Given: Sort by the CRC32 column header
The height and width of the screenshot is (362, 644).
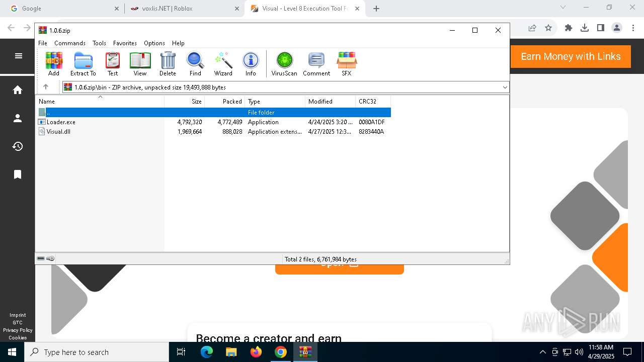Looking at the screenshot, I should click(x=373, y=101).
